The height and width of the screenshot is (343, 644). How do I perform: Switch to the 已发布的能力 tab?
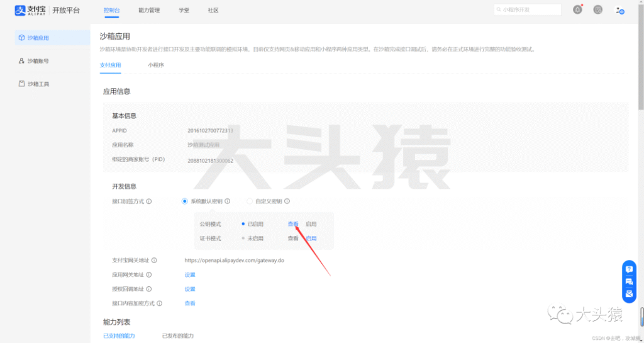pos(178,335)
